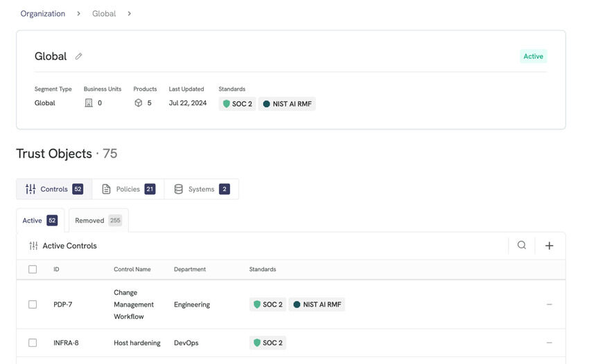Click the SOC 2 shield badge in header
589x364 pixels.
tap(238, 104)
